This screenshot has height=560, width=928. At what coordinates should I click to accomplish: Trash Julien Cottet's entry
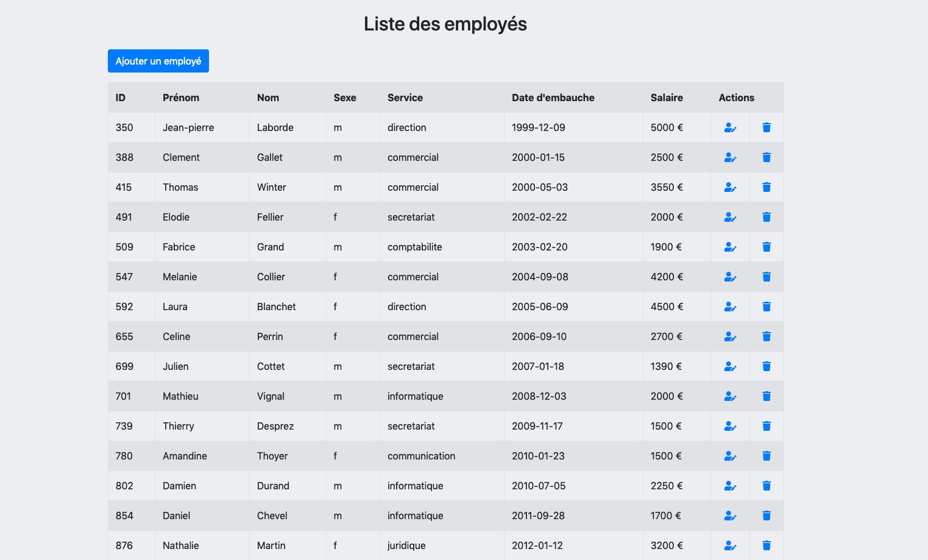767,366
